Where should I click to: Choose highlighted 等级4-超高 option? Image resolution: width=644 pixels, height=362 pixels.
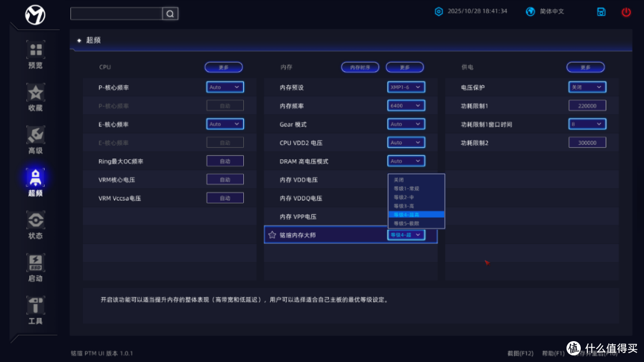(416, 215)
